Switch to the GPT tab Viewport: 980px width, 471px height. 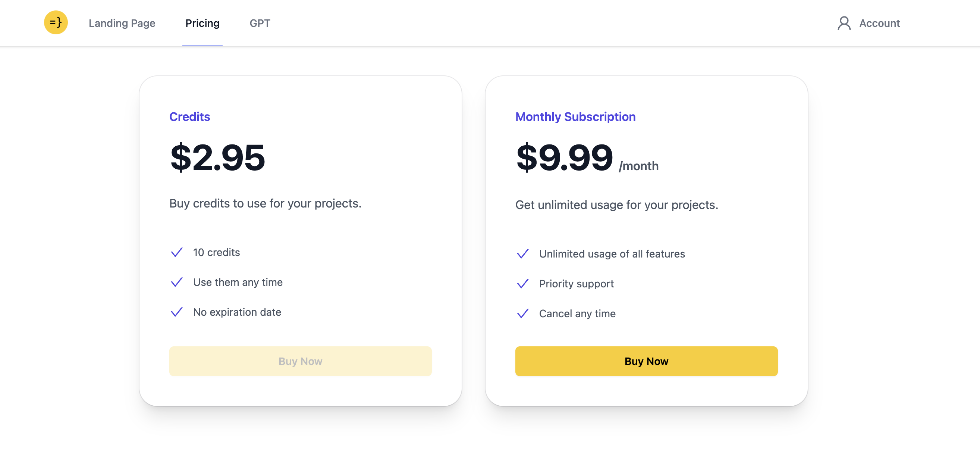(260, 23)
